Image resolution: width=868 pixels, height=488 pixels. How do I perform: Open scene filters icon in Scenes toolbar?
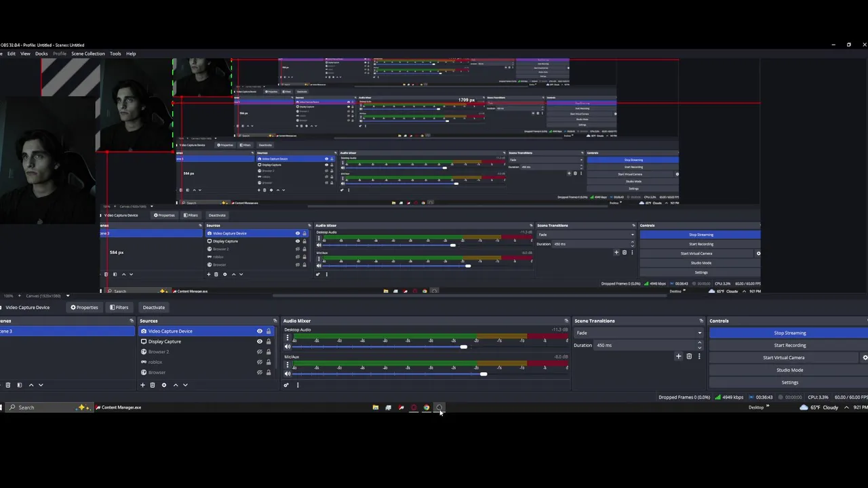pyautogui.click(x=19, y=385)
